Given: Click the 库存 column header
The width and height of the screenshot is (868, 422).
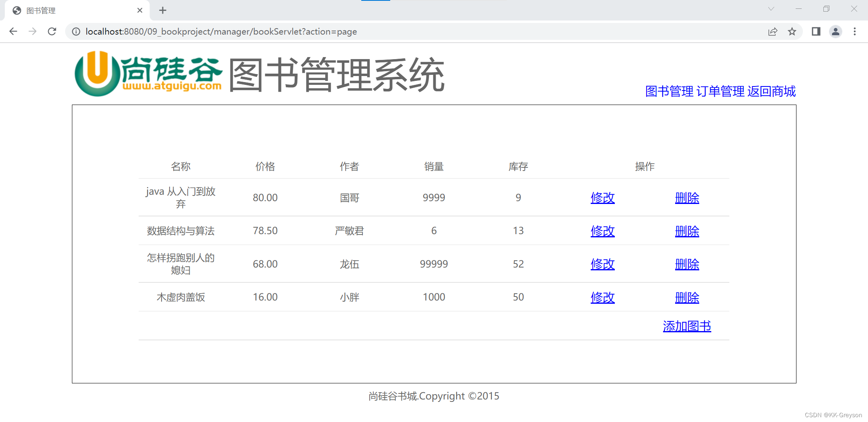Looking at the screenshot, I should 518,166.
